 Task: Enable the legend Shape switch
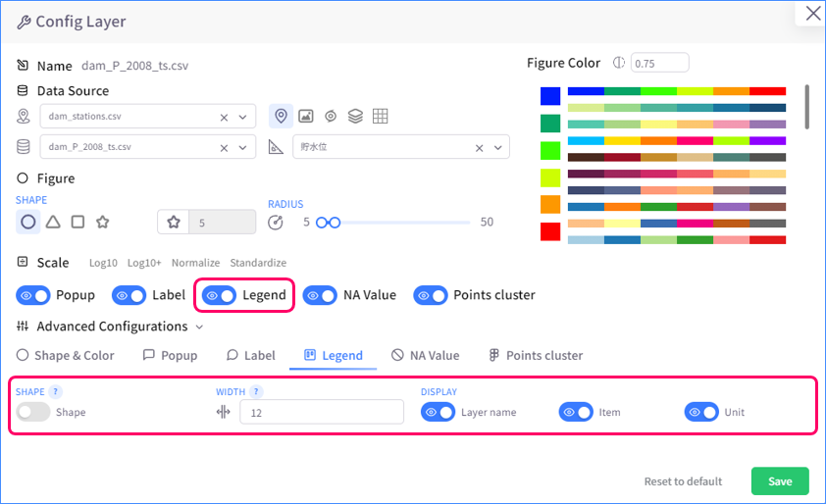pyautogui.click(x=32, y=412)
